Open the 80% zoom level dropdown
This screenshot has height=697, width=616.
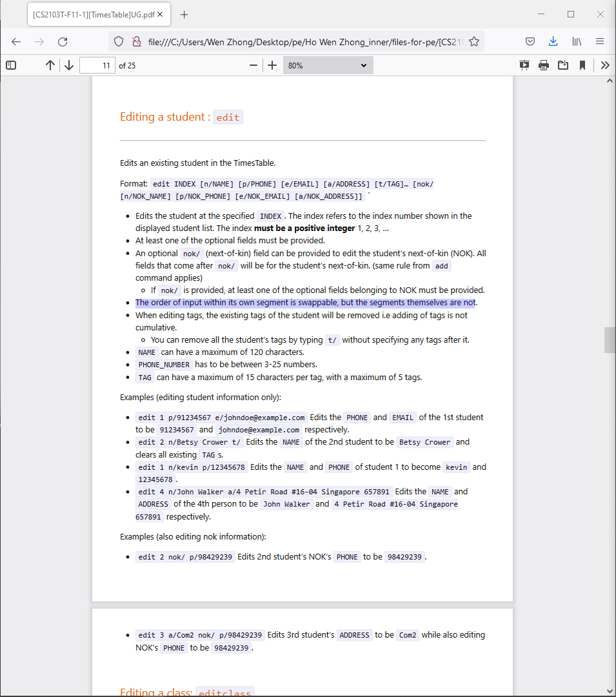click(x=328, y=65)
